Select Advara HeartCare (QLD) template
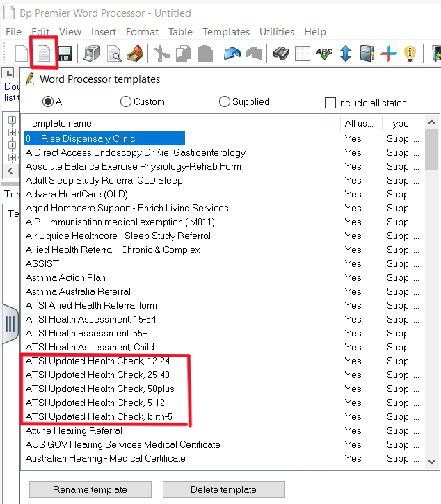 (x=77, y=194)
